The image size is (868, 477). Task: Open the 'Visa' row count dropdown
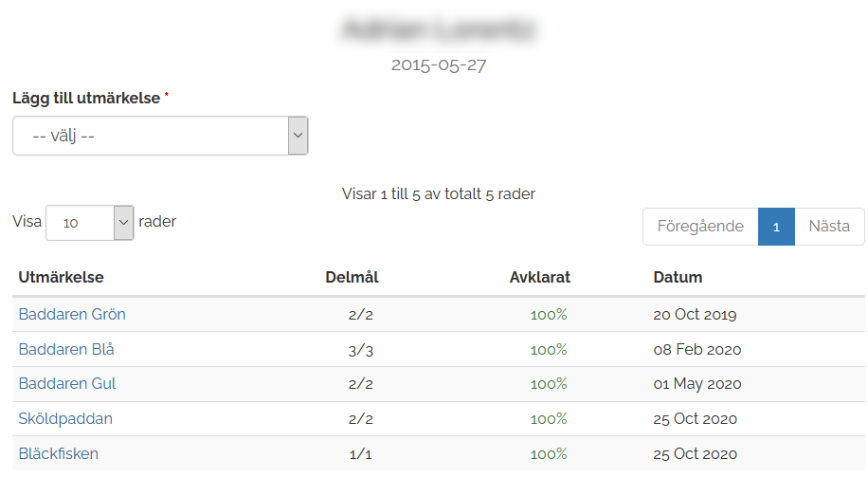(x=90, y=223)
